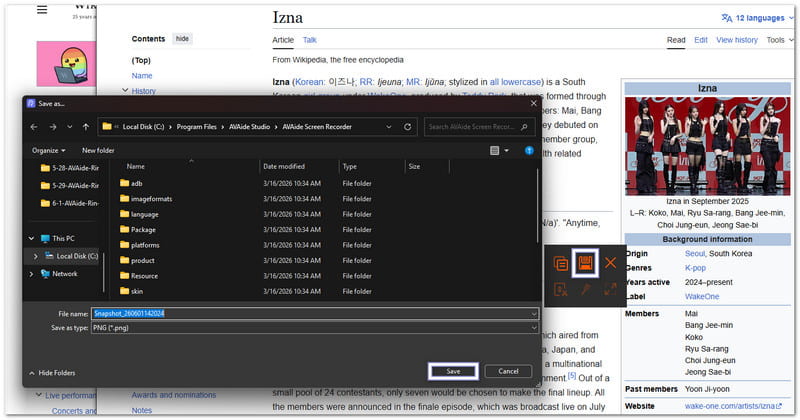
Task: Click the dimmed icon below the copy icon
Action: (561, 290)
